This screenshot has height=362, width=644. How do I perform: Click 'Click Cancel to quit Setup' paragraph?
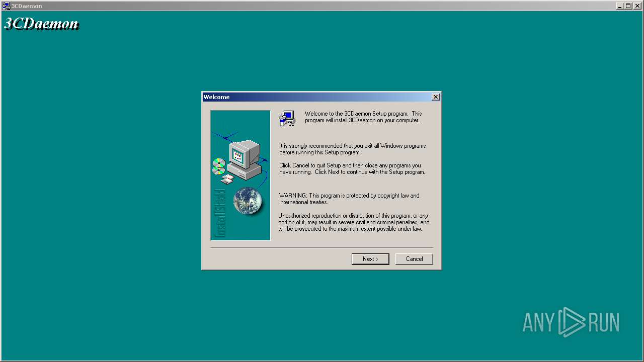tap(352, 169)
